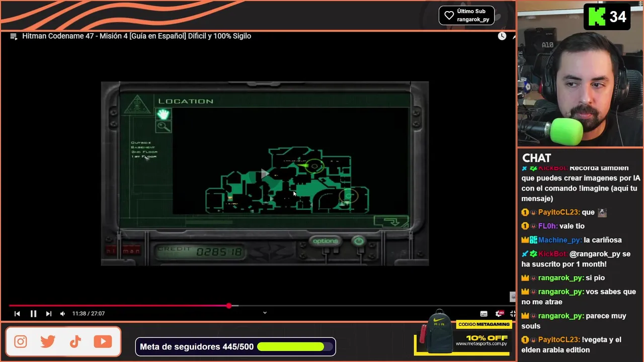Click the viewer count 34
Viewport: 644px width, 362px height.
click(x=618, y=17)
